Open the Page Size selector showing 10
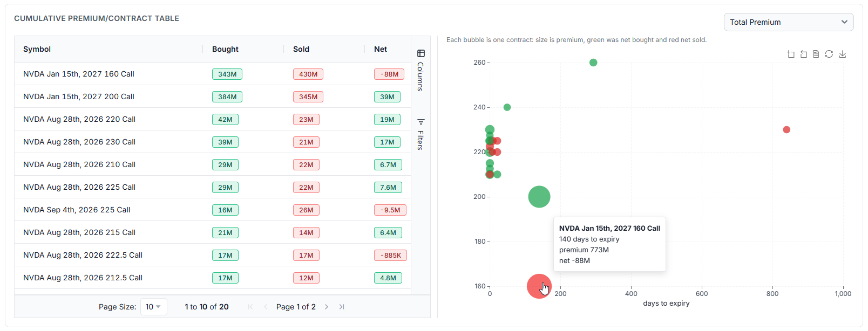The height and width of the screenshot is (331, 868). pyautogui.click(x=154, y=307)
